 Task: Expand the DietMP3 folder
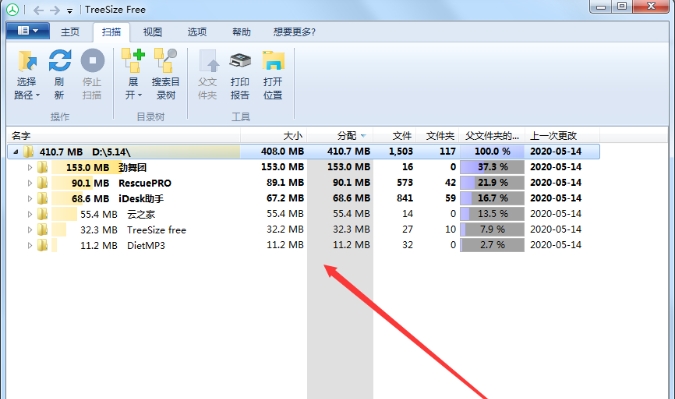tap(30, 245)
